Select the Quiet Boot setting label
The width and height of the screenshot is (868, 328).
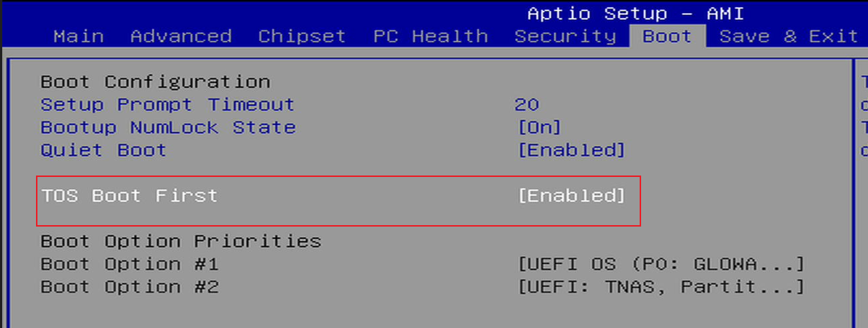tap(103, 150)
